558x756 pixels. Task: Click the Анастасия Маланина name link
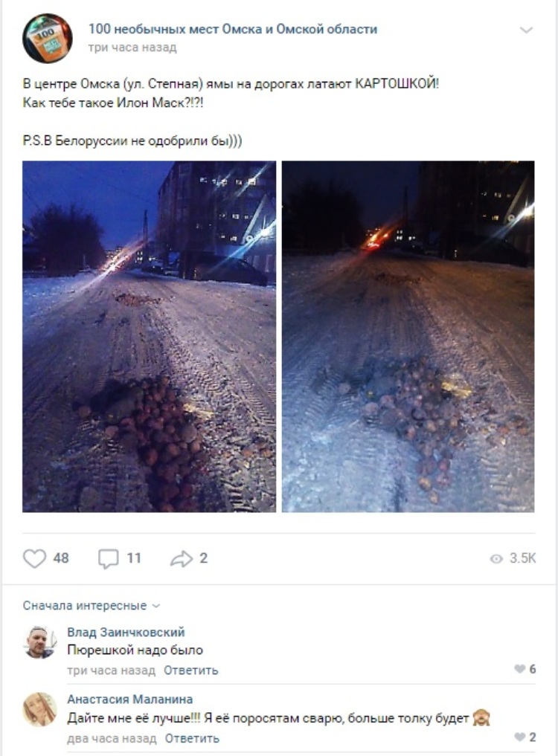[x=130, y=699]
